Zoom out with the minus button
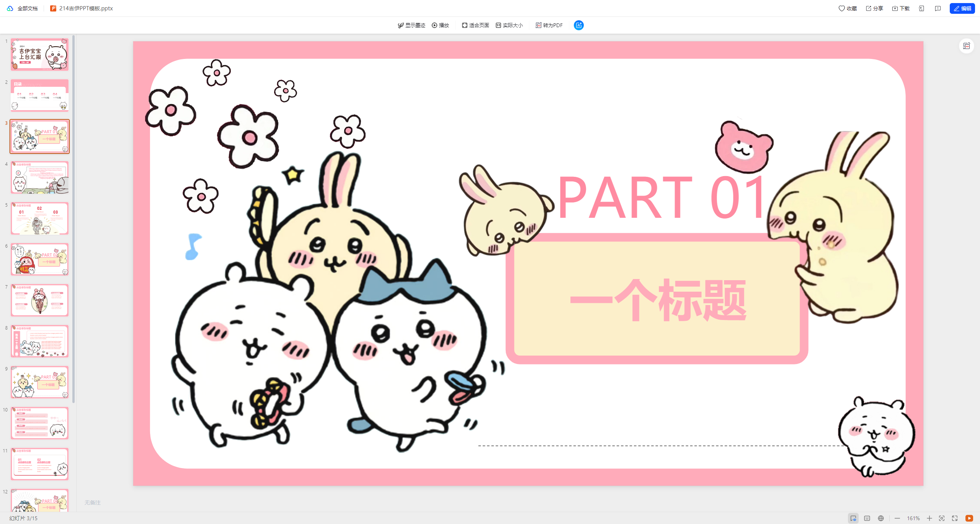 (897, 518)
